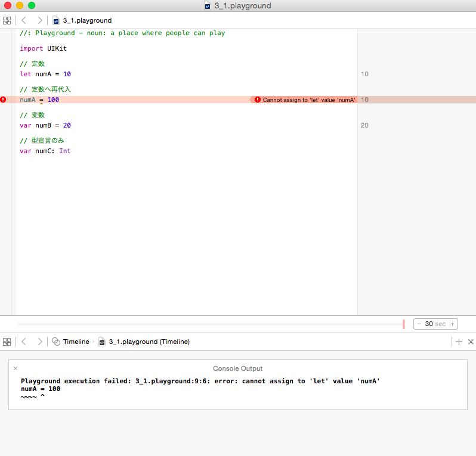Click the red timeline position marker

pyautogui.click(x=404, y=324)
